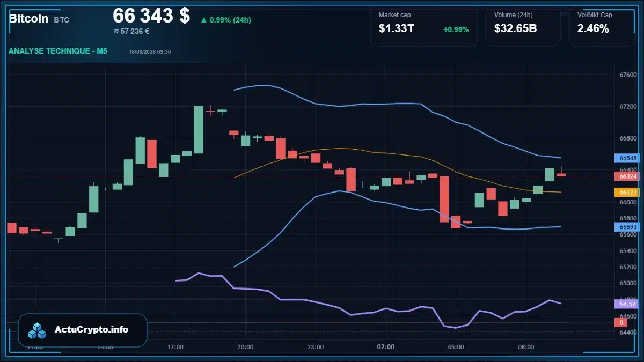Click the ≈ 57 236 € euro value
The height and width of the screenshot is (362, 644).
(131, 31)
